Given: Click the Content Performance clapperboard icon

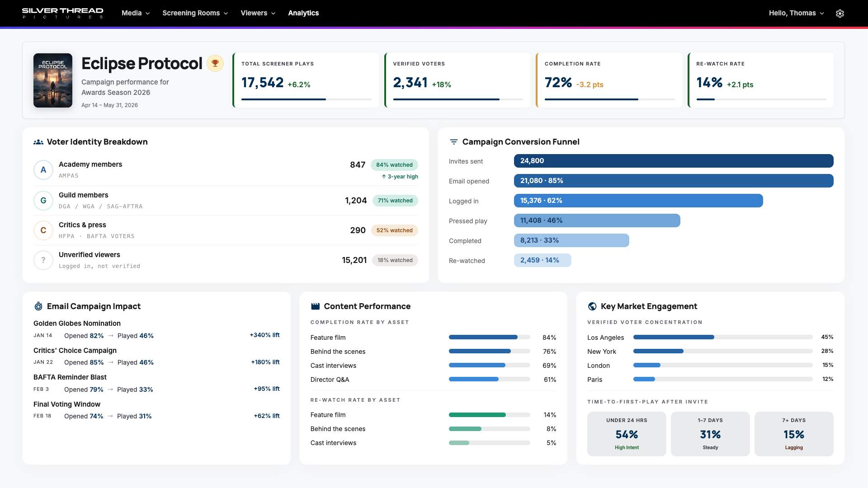Looking at the screenshot, I should [316, 306].
